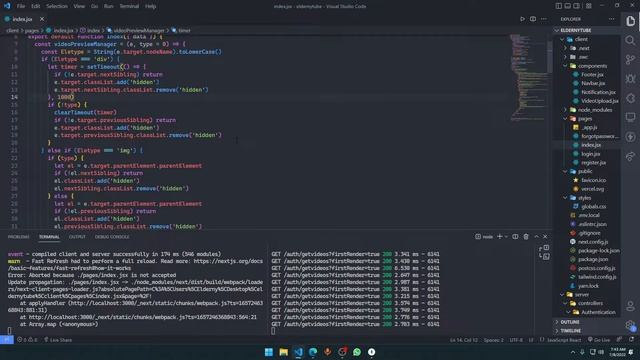The width and height of the screenshot is (640, 360).
Task: Open the Selection menu
Action: (x=57, y=6)
